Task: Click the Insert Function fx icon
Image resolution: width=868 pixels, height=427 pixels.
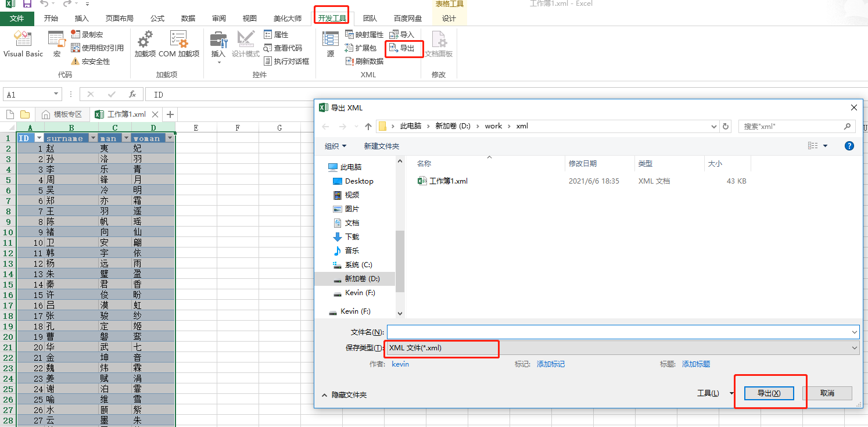Action: (132, 94)
